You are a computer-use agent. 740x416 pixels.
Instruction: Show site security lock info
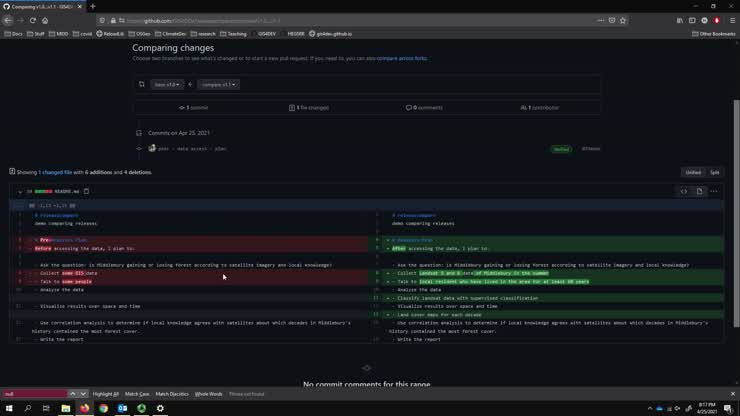point(113,20)
